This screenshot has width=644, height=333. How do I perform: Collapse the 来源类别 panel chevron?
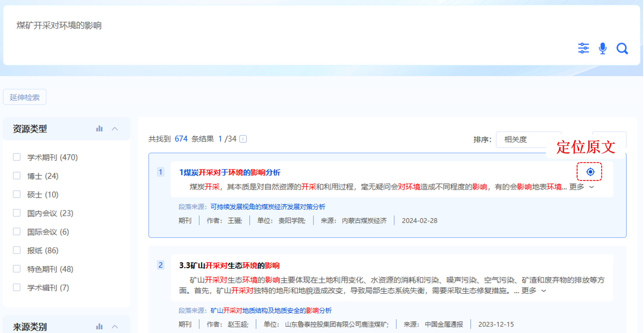(x=115, y=327)
